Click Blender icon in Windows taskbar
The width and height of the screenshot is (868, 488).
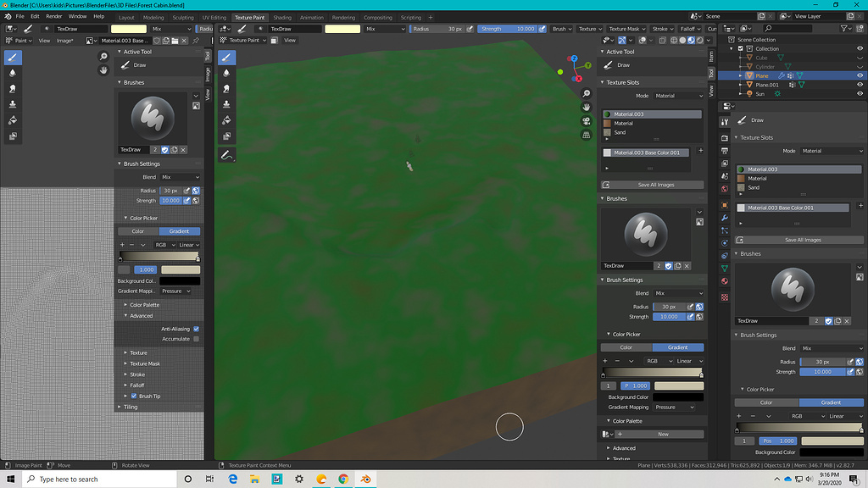pos(366,480)
